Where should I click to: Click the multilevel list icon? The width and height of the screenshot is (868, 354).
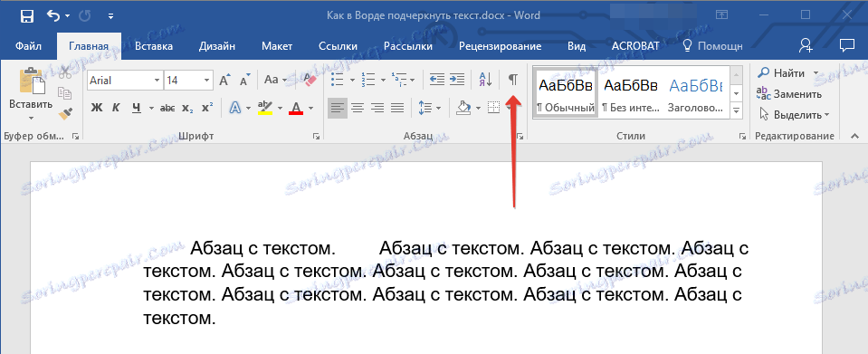pos(399,80)
